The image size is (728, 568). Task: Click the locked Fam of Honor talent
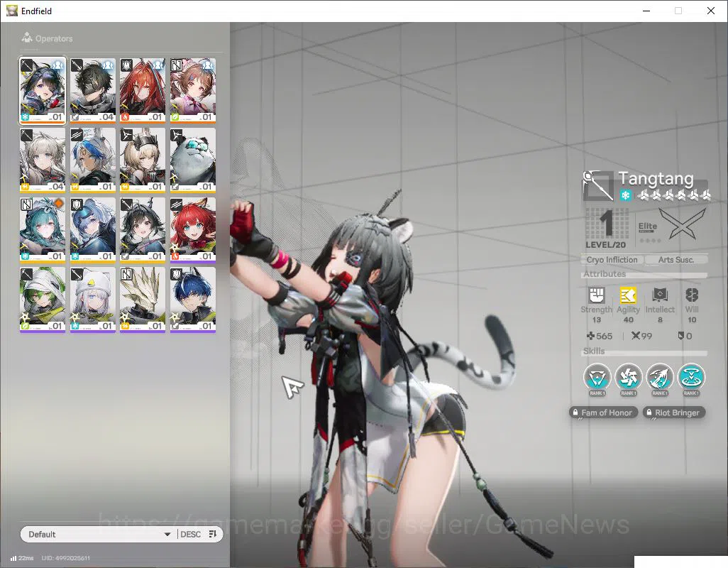(x=602, y=413)
